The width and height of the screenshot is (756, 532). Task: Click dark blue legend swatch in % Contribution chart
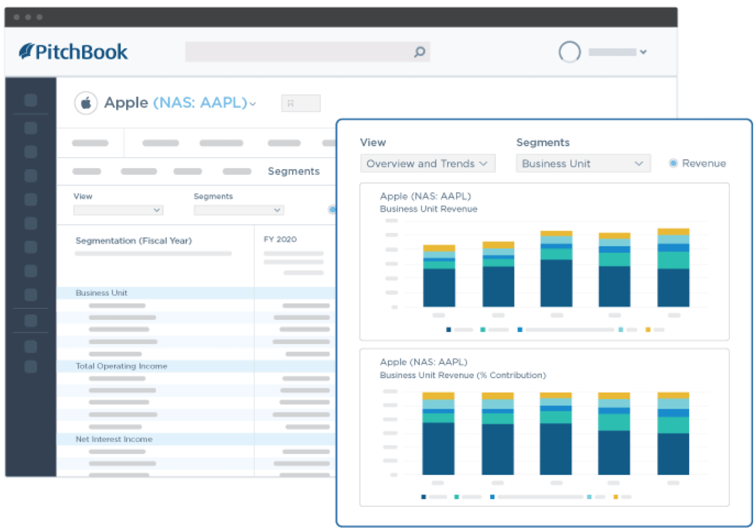[423, 497]
